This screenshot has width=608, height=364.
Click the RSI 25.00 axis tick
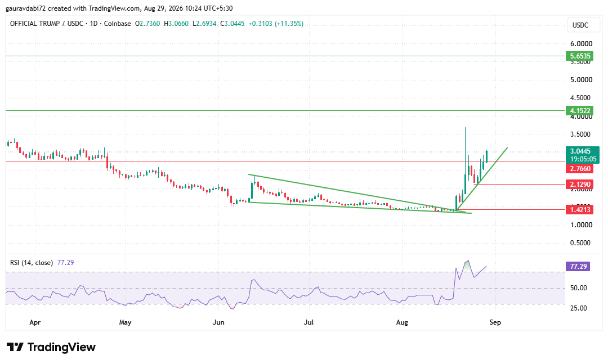coord(579,308)
